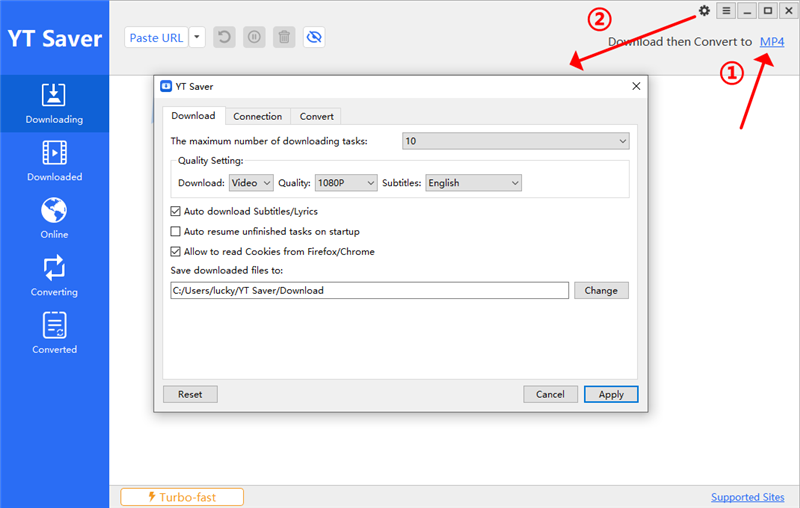Minimize the YT Saver main window
The width and height of the screenshot is (800, 508).
point(747,11)
